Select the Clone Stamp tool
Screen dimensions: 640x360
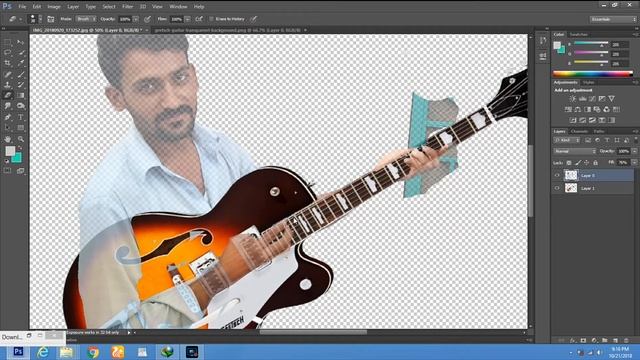pos(8,85)
